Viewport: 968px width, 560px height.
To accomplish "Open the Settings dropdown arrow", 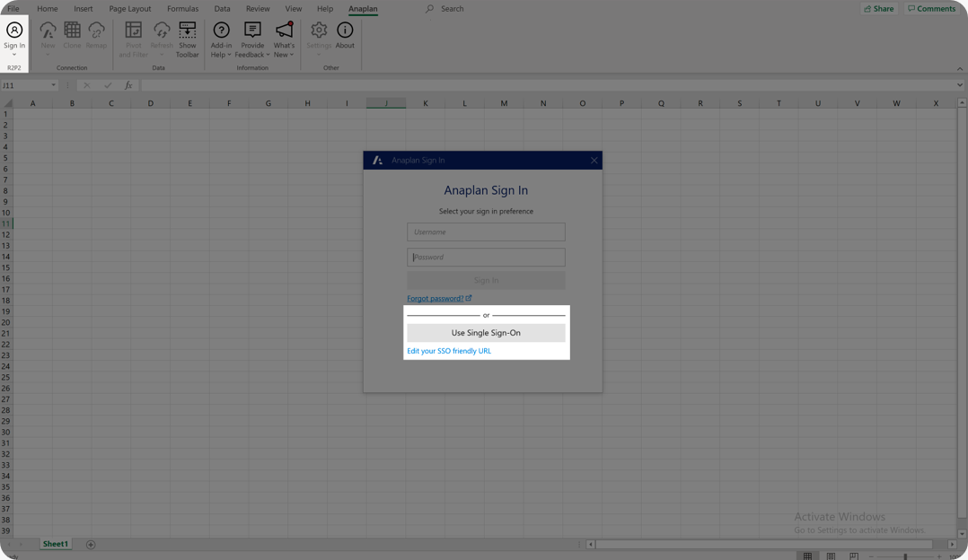I will click(x=319, y=55).
